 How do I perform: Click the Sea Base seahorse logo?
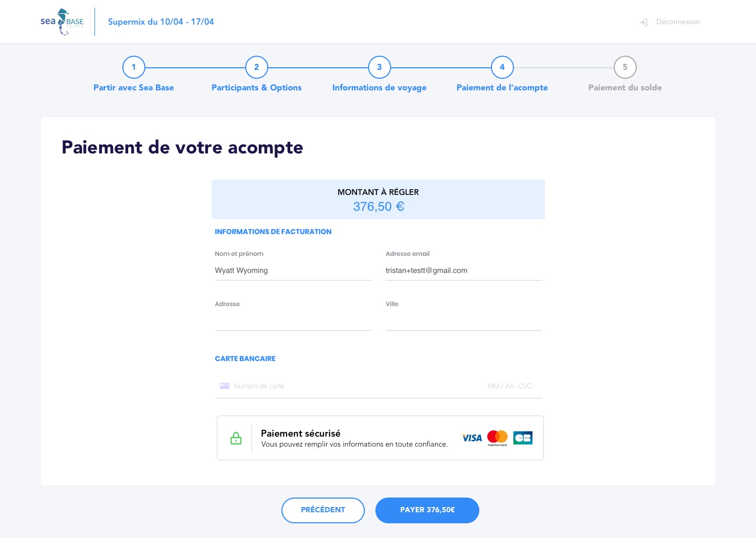(x=62, y=22)
